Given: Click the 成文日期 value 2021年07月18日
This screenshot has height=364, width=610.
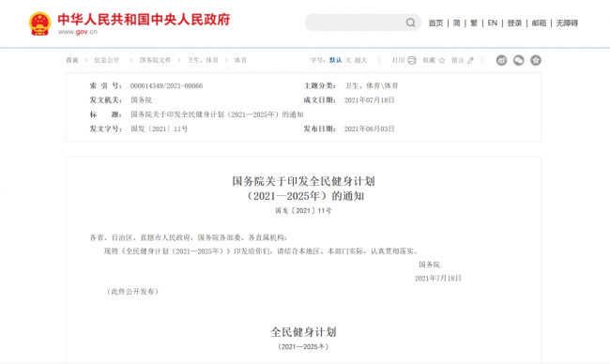Looking at the screenshot, I should point(369,100).
